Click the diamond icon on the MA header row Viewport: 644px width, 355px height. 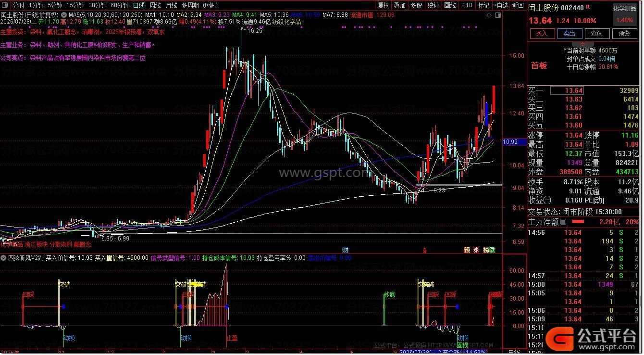click(489, 15)
